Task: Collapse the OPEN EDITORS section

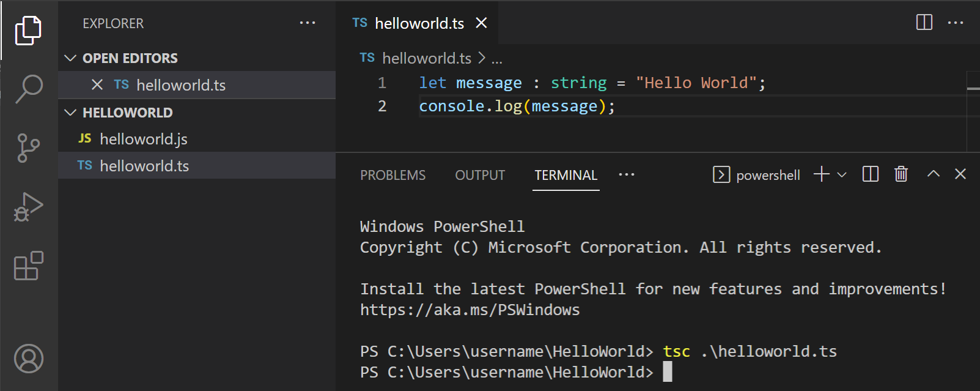Action: pyautogui.click(x=71, y=58)
